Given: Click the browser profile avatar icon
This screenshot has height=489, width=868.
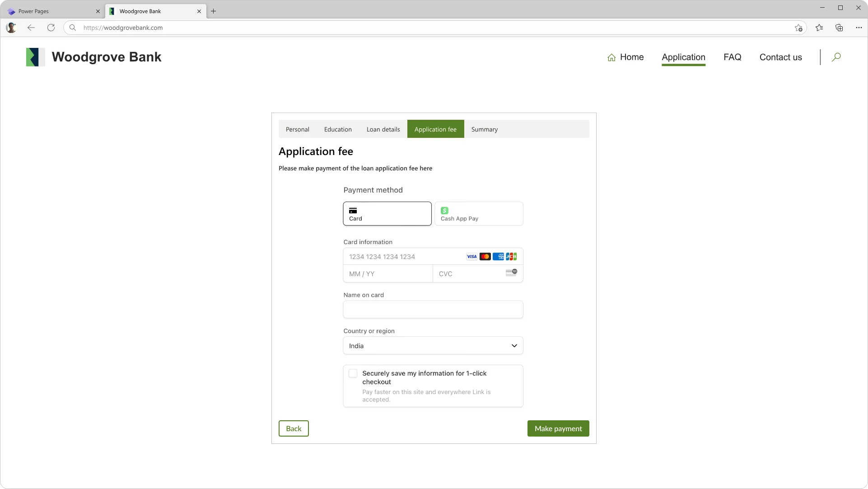Looking at the screenshot, I should [x=11, y=28].
